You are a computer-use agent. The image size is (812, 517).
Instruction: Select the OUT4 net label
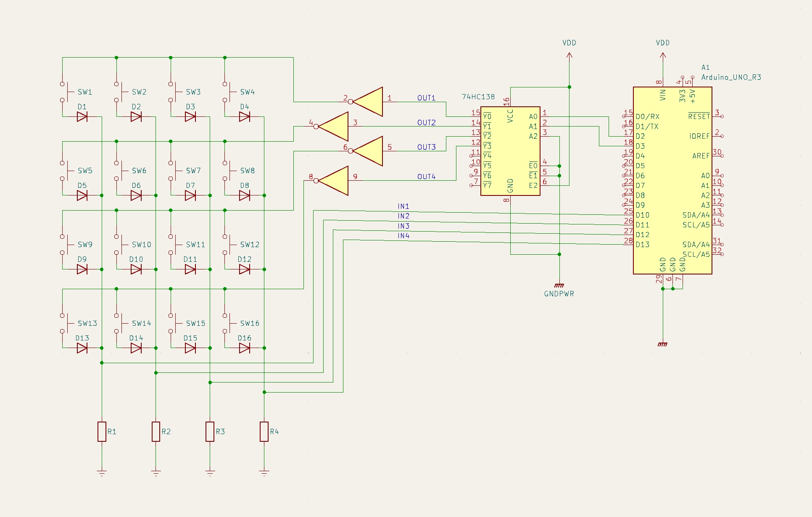point(426,177)
